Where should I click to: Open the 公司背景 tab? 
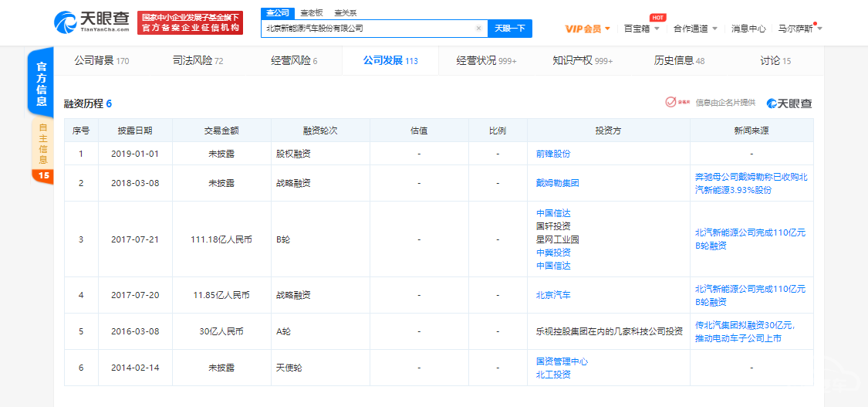point(101,61)
